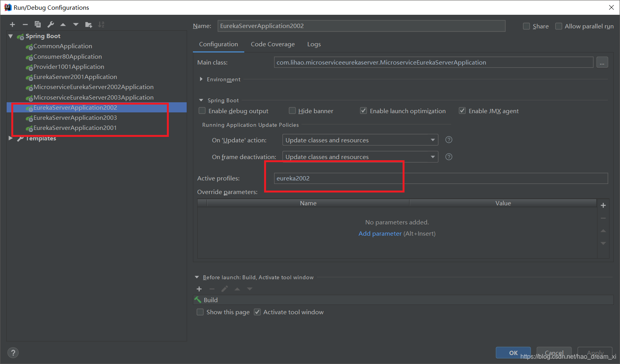The width and height of the screenshot is (620, 364).
Task: Collapse the Spring Boot tree node
Action: coord(11,36)
